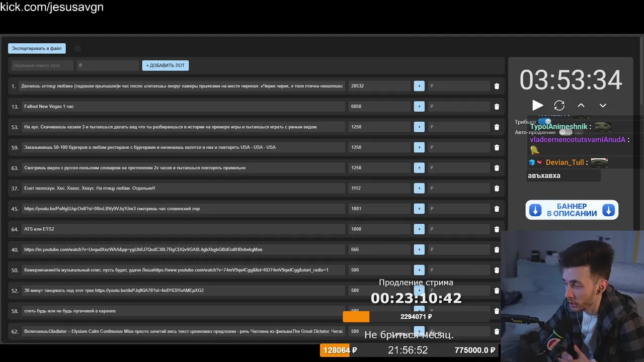Toggle the switch beside the export button
Viewport: 644px width, 362px height.
pyautogui.click(x=77, y=49)
